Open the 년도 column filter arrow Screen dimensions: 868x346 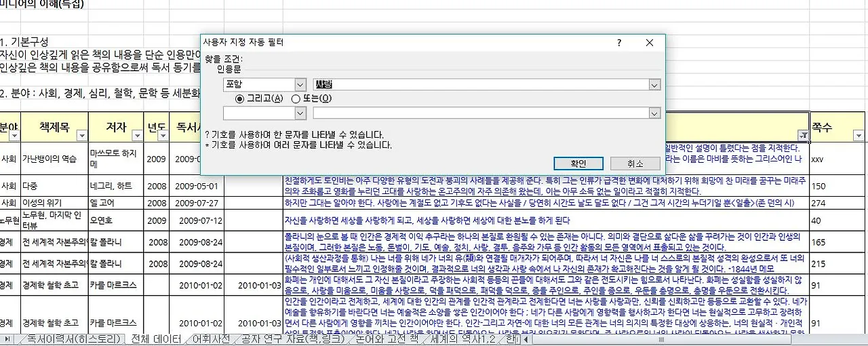163,136
